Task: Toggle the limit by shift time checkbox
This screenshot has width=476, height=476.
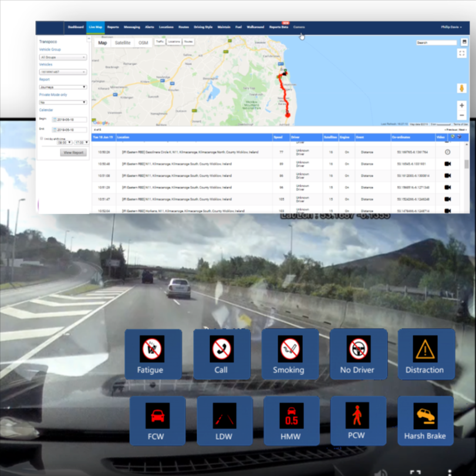Action: click(41, 139)
